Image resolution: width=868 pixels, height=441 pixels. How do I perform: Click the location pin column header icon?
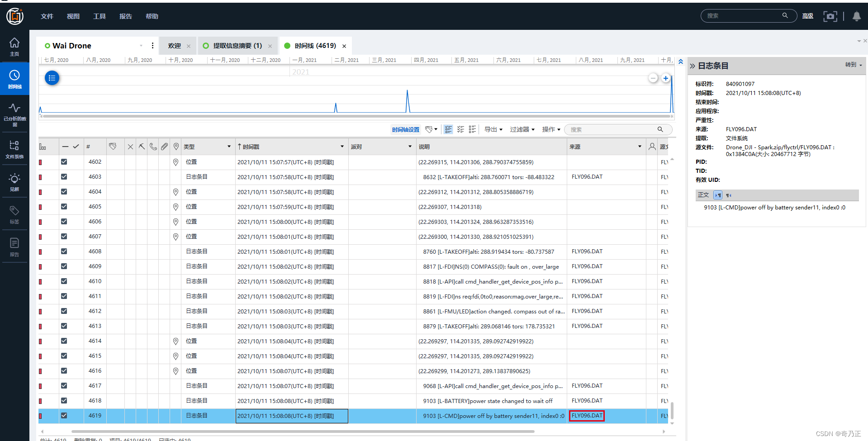(176, 147)
